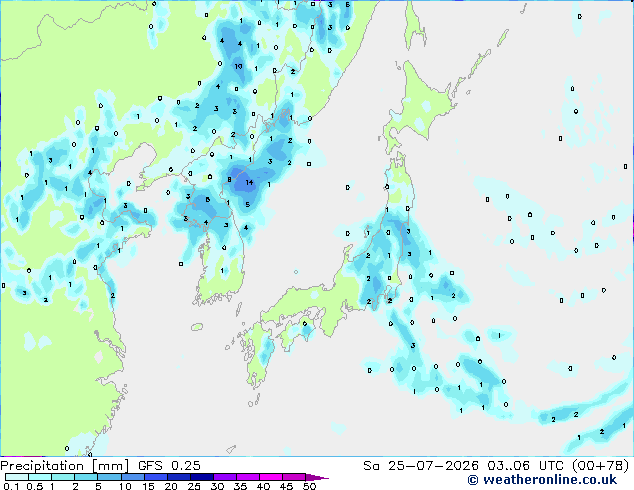Click the '03..06 UTC' time range text
The width and height of the screenshot is (634, 490).
525,466
